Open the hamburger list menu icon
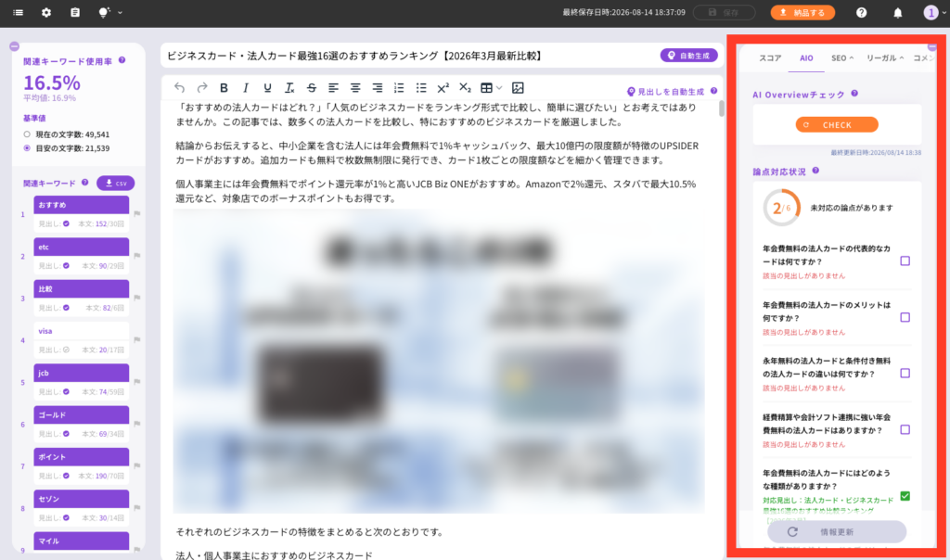Screen dimensions: 950x560 [19, 12]
